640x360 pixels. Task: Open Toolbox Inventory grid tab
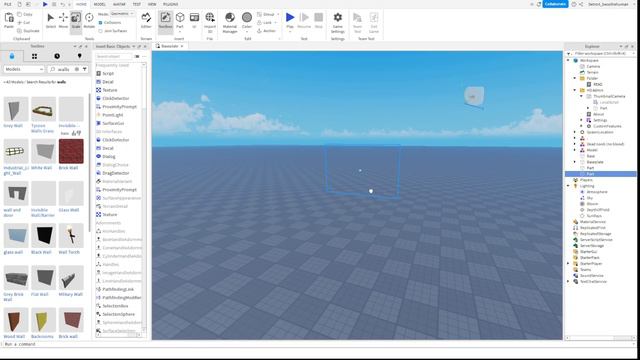coord(34,56)
